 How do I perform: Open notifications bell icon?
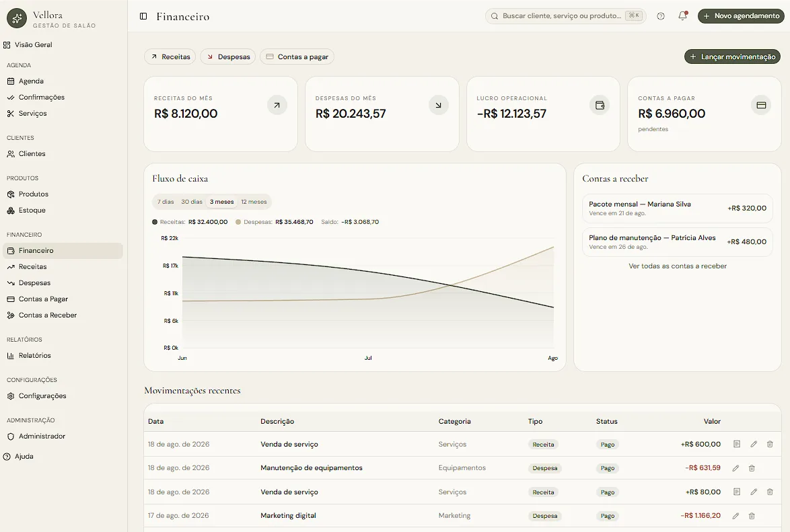click(x=683, y=15)
